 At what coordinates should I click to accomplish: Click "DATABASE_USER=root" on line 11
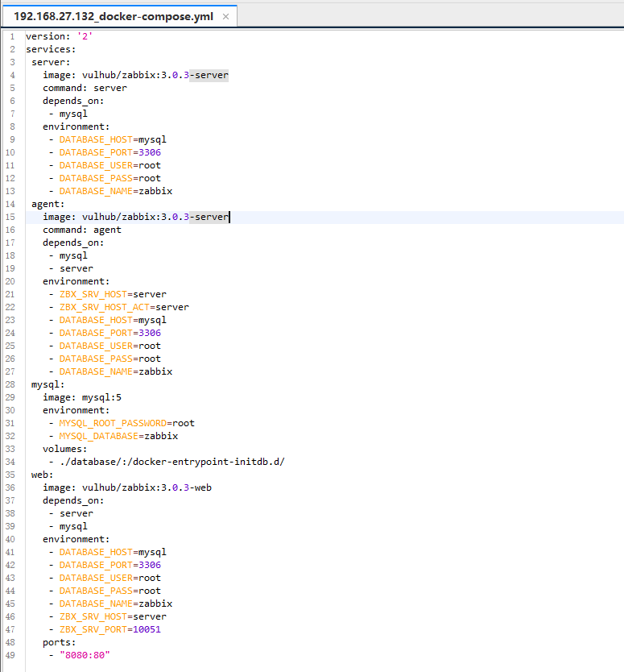110,165
